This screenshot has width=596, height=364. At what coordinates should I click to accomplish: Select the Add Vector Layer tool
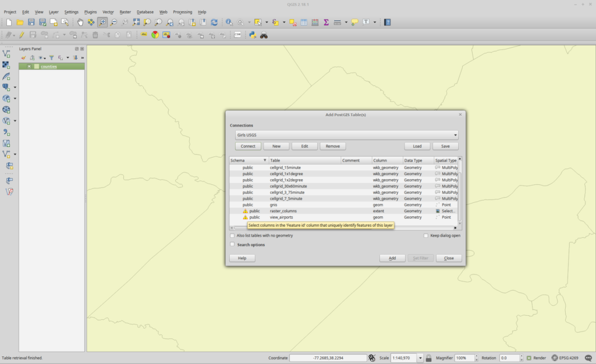tap(8, 53)
